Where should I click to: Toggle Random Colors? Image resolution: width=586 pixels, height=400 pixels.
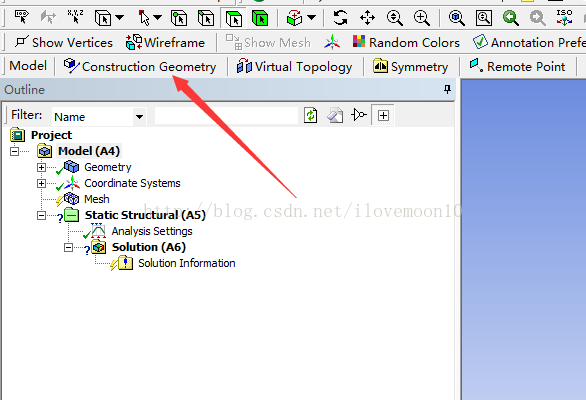tap(406, 42)
